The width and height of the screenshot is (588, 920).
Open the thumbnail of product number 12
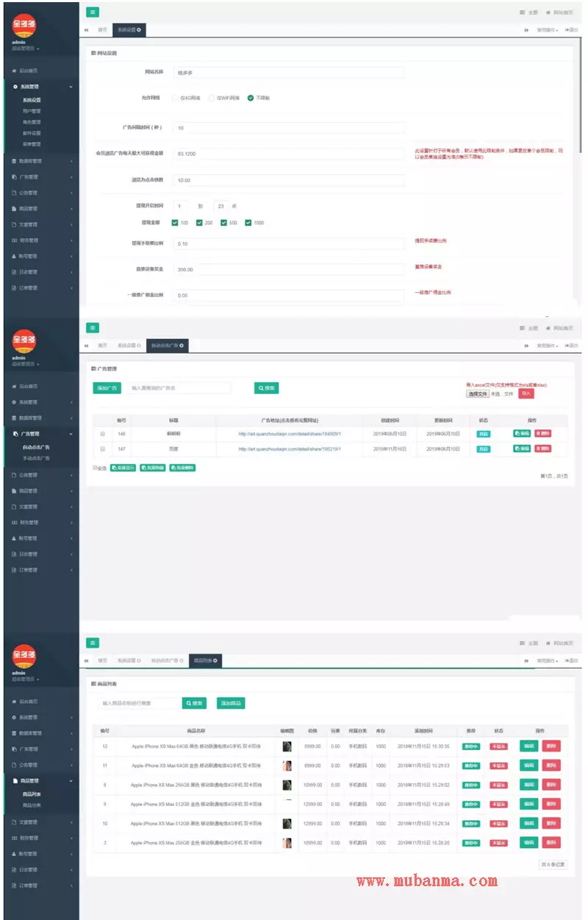click(287, 746)
